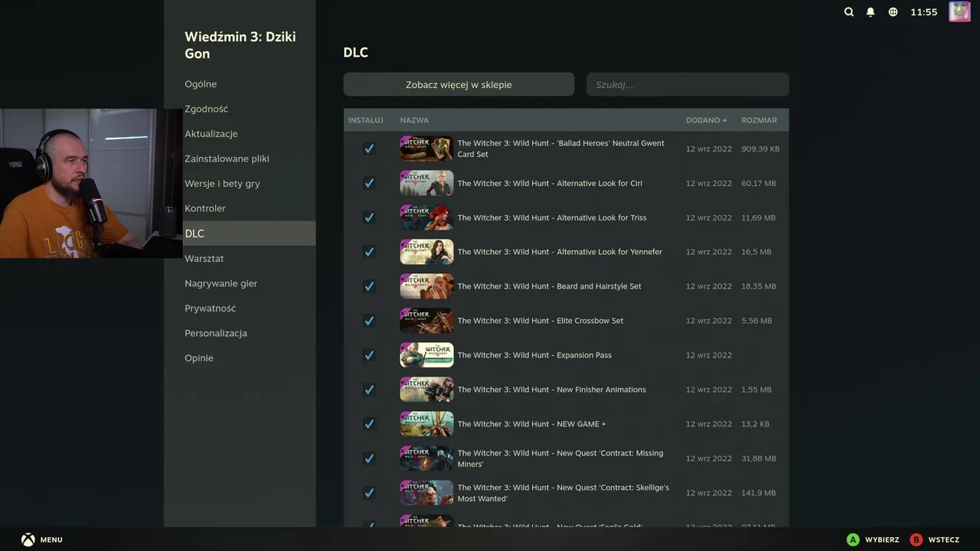This screenshot has width=980, height=551.
Task: Click the 141,9 MB size value
Action: click(759, 493)
